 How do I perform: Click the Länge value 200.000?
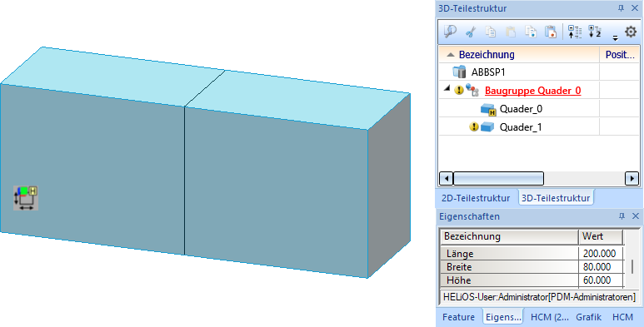click(600, 254)
